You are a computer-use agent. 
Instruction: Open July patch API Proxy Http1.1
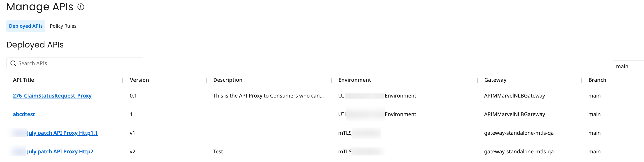63,133
